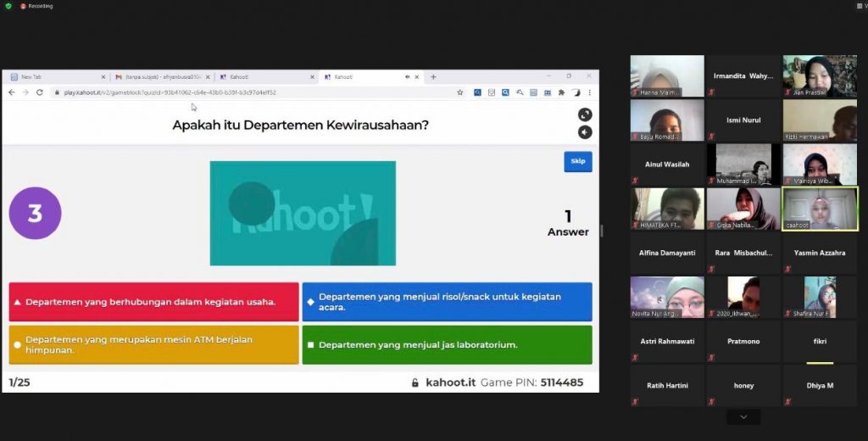Go forward in the Chrome browser
Viewport: 868px width, 441px height.
pyautogui.click(x=25, y=92)
